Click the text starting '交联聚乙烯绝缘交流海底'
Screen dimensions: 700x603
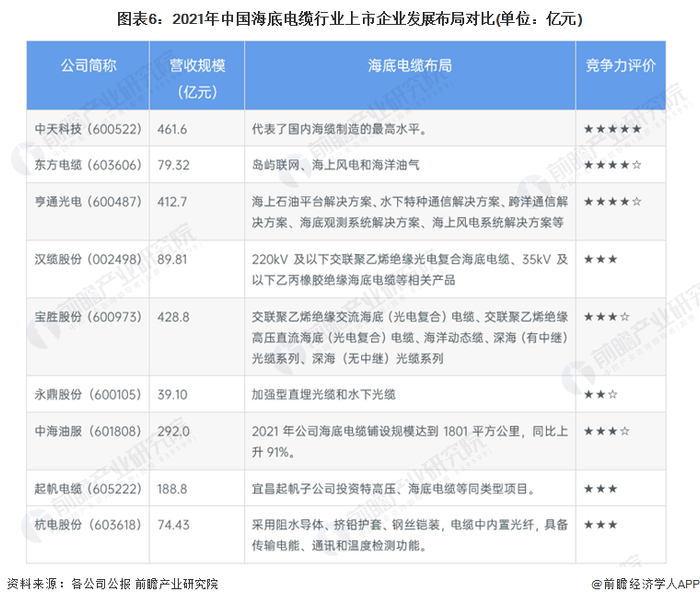[x=410, y=337]
